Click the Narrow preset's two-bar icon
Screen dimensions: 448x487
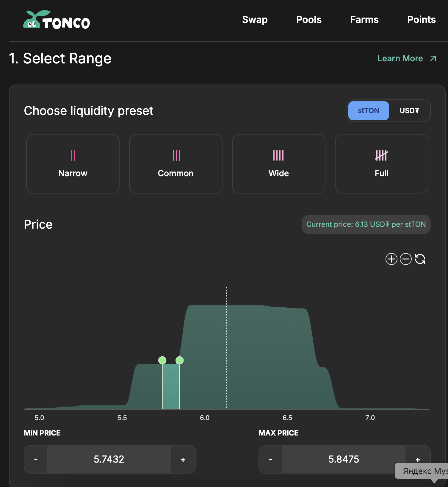click(x=73, y=155)
